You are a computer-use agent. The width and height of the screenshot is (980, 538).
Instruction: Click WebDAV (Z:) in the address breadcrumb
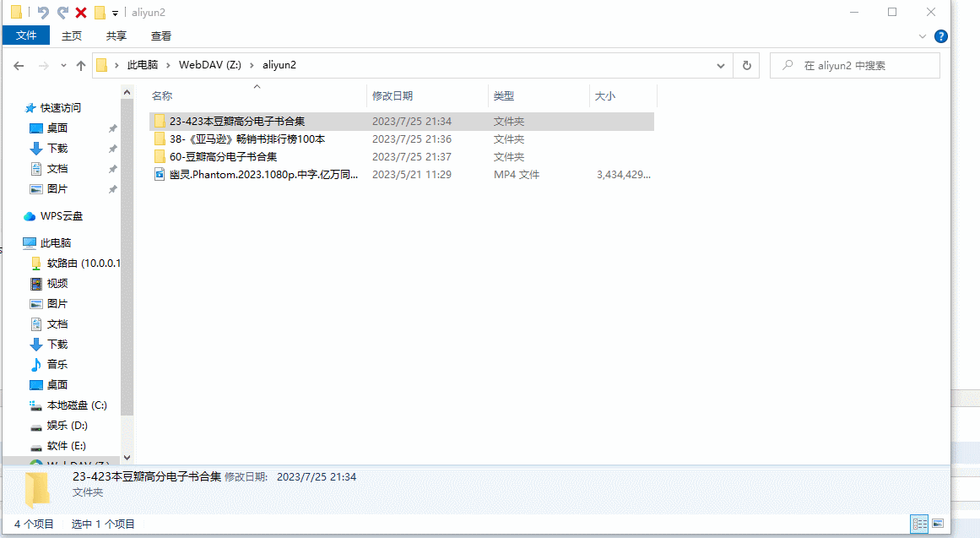click(x=210, y=65)
